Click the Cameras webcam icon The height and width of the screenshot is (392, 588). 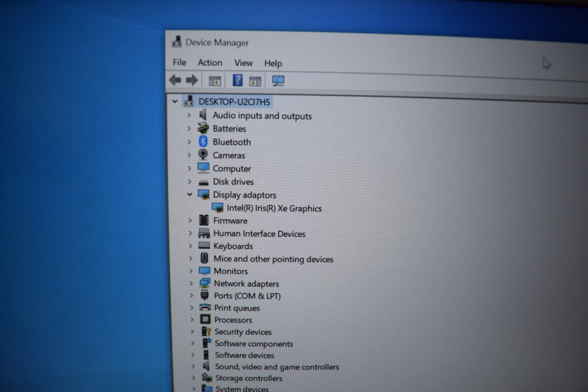coord(203,155)
